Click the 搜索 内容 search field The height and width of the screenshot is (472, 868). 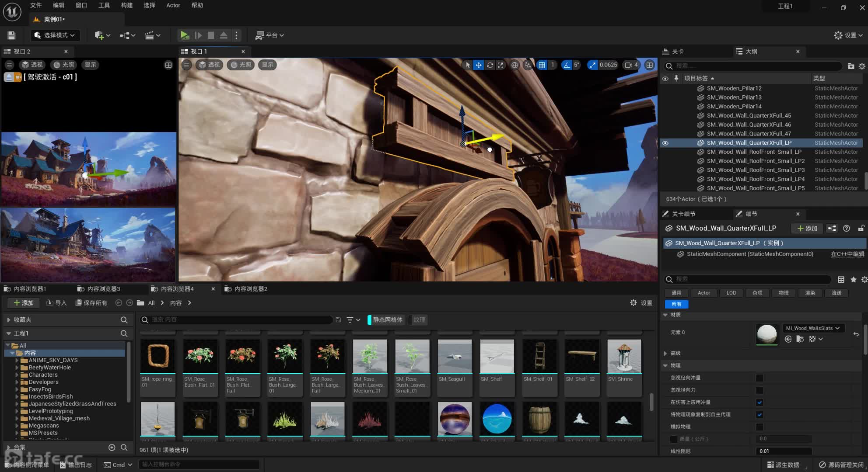click(x=236, y=320)
